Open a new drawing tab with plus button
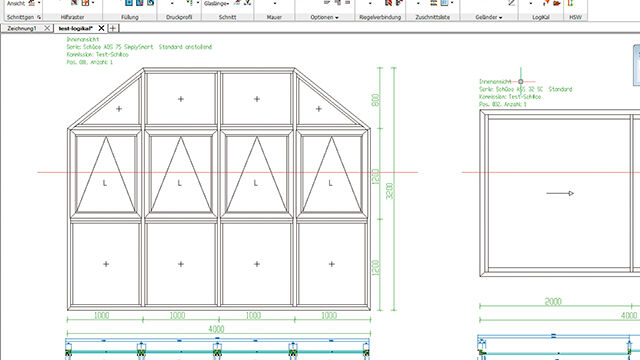 [x=113, y=28]
